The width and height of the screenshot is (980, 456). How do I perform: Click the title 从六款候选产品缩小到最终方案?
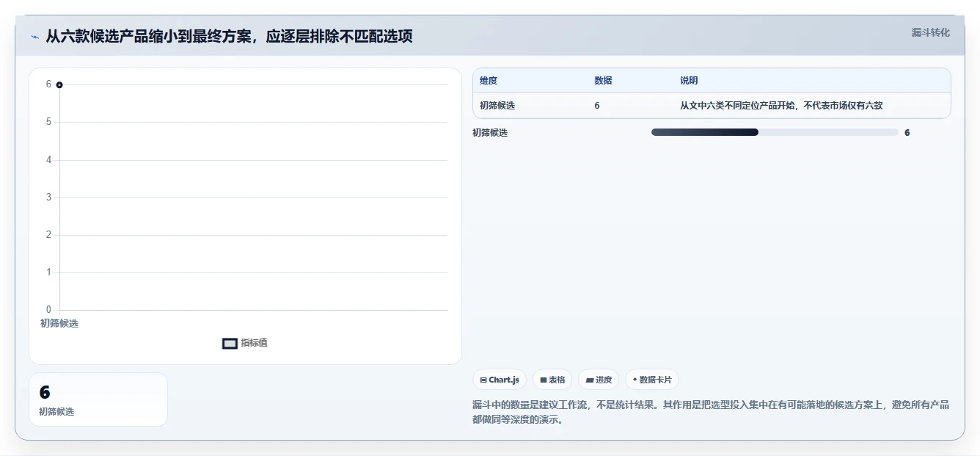click(x=229, y=37)
